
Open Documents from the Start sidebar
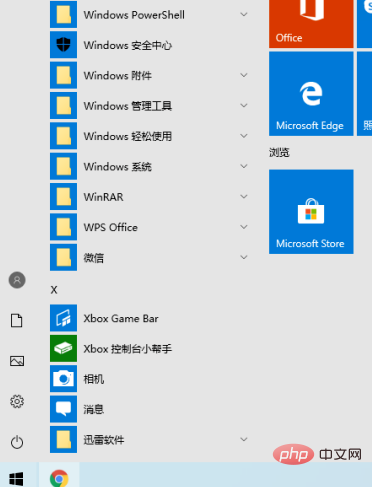point(17,320)
